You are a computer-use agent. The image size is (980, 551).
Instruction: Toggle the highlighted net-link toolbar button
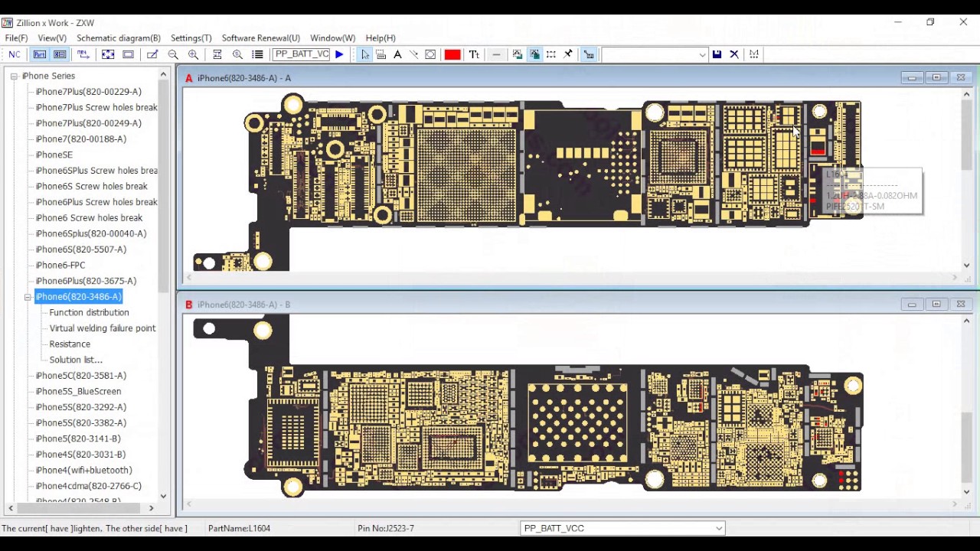click(x=589, y=54)
